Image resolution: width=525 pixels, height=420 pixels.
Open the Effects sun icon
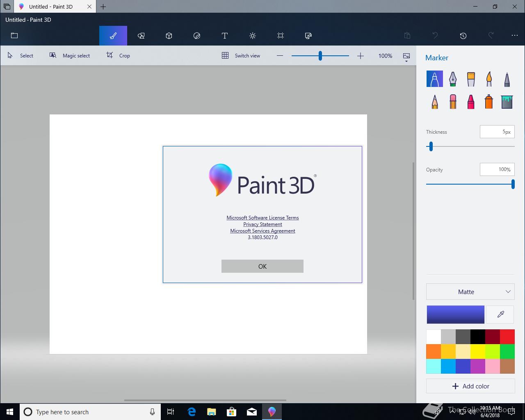pos(253,36)
